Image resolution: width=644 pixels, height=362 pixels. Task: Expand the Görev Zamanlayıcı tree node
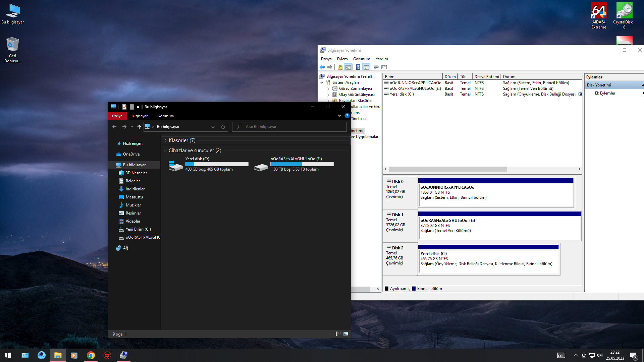click(x=328, y=89)
